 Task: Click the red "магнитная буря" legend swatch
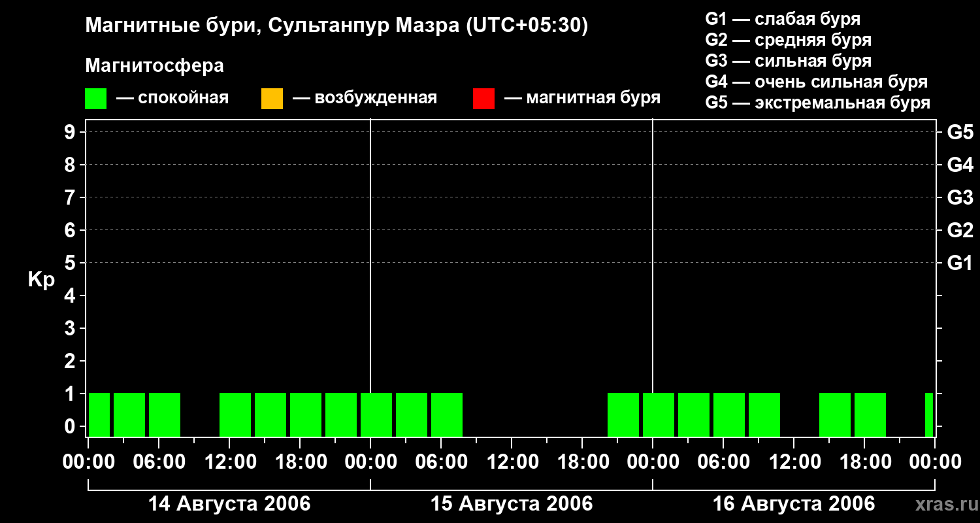483,98
